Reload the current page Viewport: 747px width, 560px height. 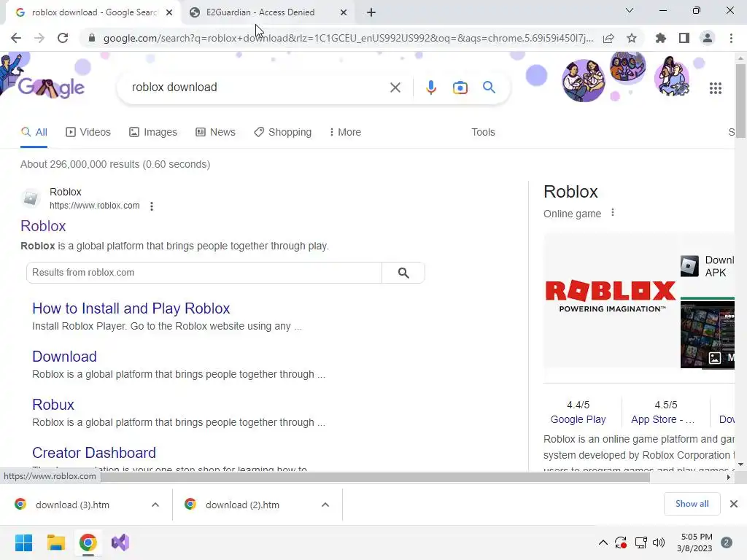[63, 38]
